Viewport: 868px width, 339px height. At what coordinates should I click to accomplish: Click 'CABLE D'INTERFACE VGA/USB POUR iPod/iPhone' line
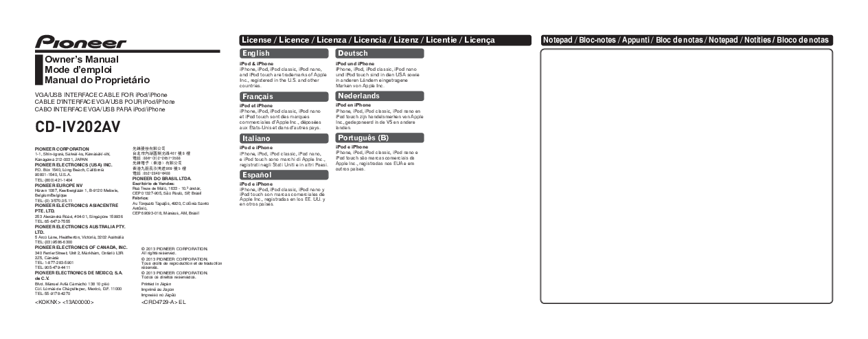coord(105,102)
